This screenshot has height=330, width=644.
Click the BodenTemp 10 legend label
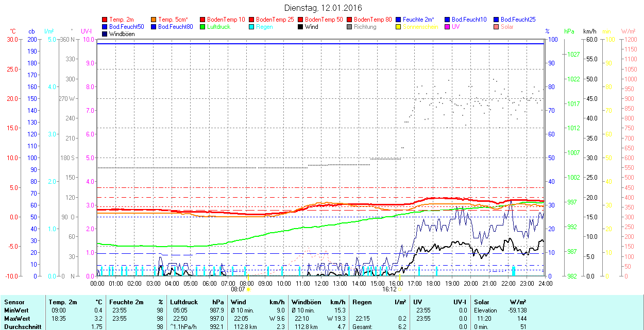click(226, 20)
